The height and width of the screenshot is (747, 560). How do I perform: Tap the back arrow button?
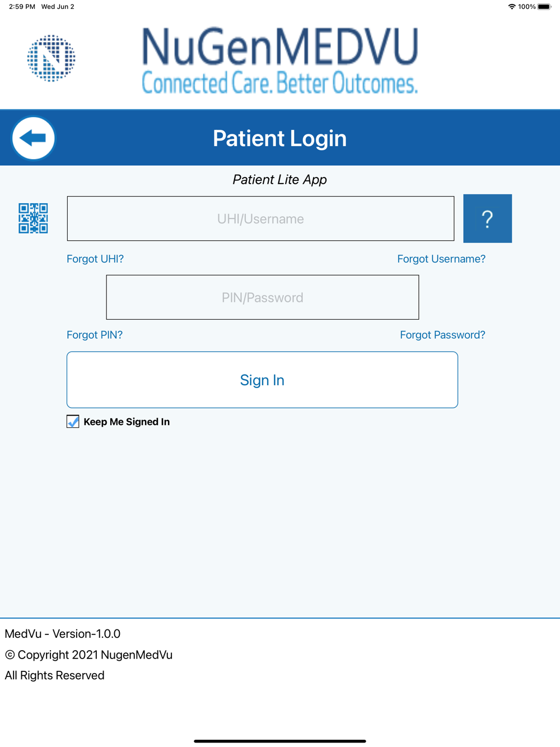pos(34,138)
